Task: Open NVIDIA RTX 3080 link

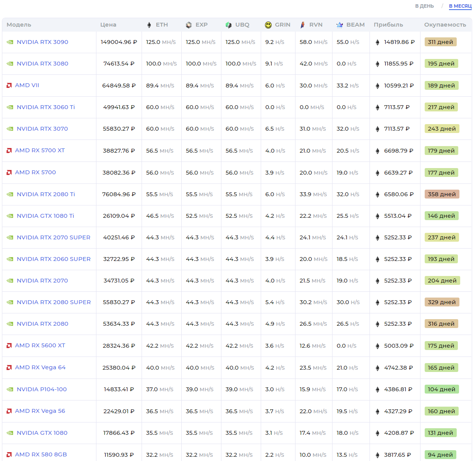Action: pos(42,64)
